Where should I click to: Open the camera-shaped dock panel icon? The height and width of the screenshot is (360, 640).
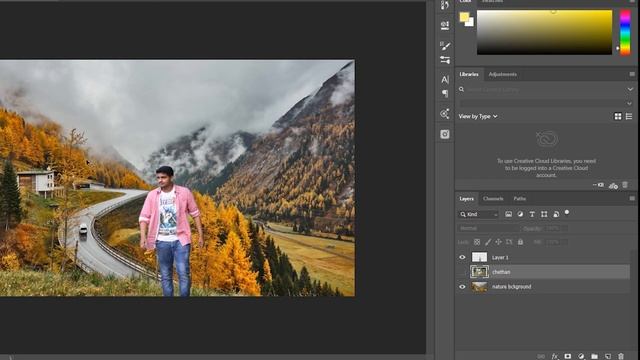pyautogui.click(x=445, y=134)
